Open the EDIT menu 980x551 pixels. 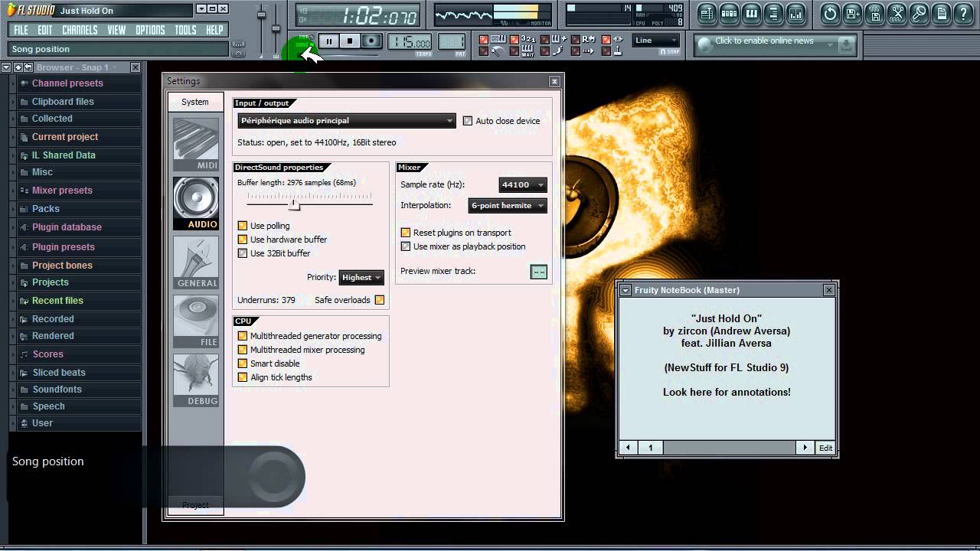tap(45, 30)
